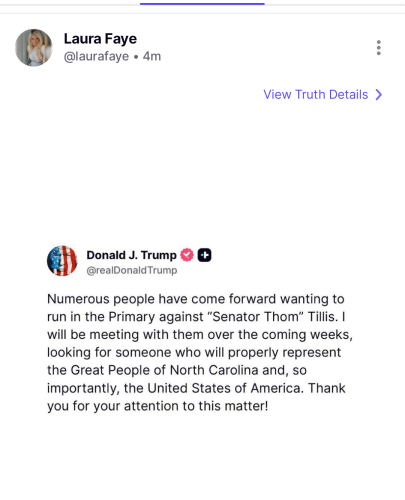The height and width of the screenshot is (500, 405).
Task: Open the quoted post via "Numerous people" line
Action: [x=196, y=299]
